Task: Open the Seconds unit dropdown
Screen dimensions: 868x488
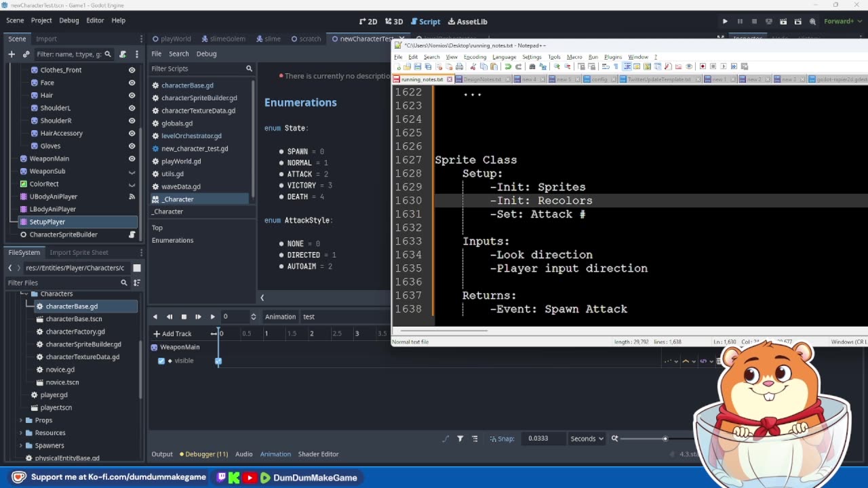Action: pos(587,439)
